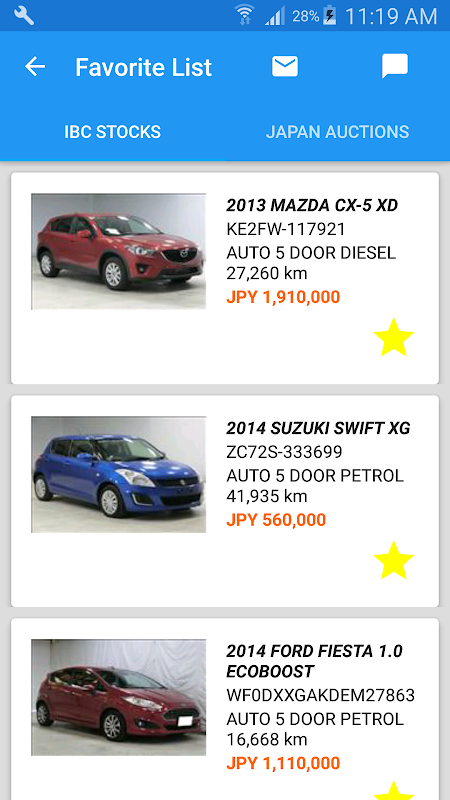Open the email envelope icon
Screen dimensions: 450x800
point(285,66)
